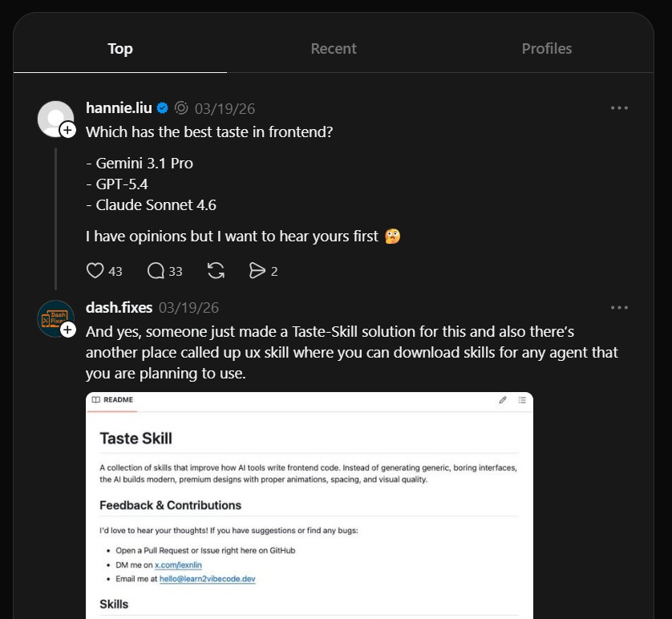Image resolution: width=672 pixels, height=619 pixels.
Task: Click the pencil edit icon in README header
Action: 503,399
